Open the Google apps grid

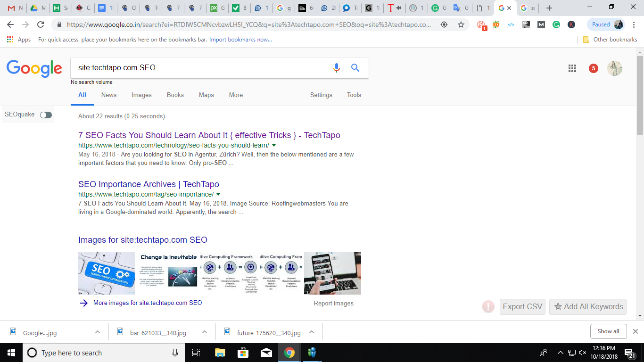(572, 68)
